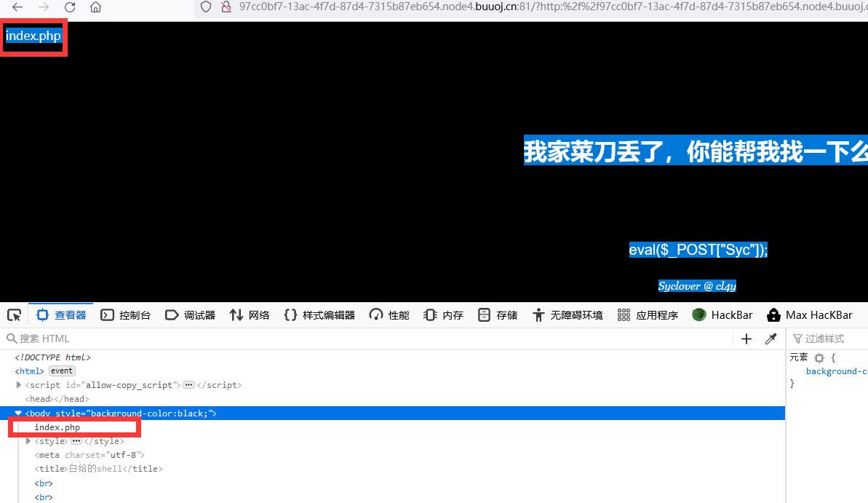Click the URL in the address bar
868x503 pixels.
tap(553, 7)
